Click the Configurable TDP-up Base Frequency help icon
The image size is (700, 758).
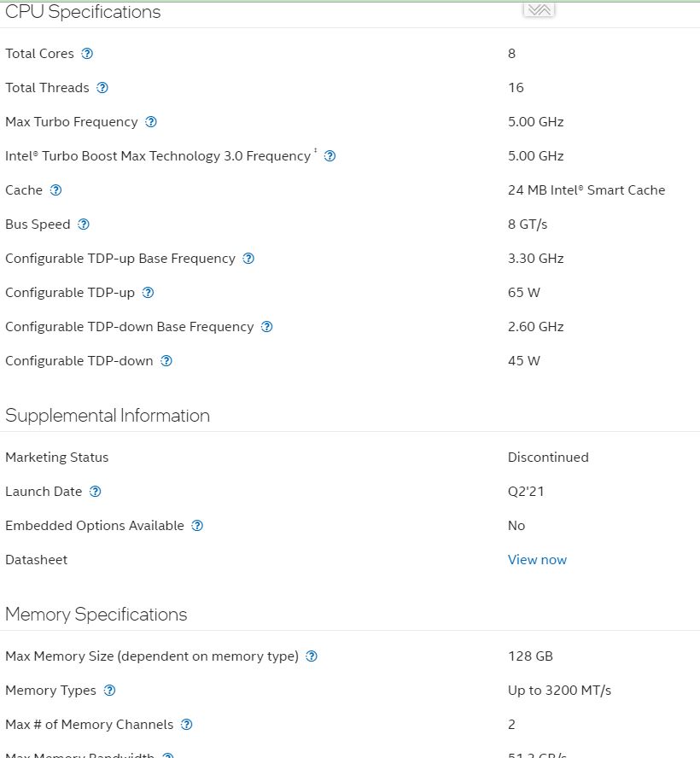coord(248,259)
